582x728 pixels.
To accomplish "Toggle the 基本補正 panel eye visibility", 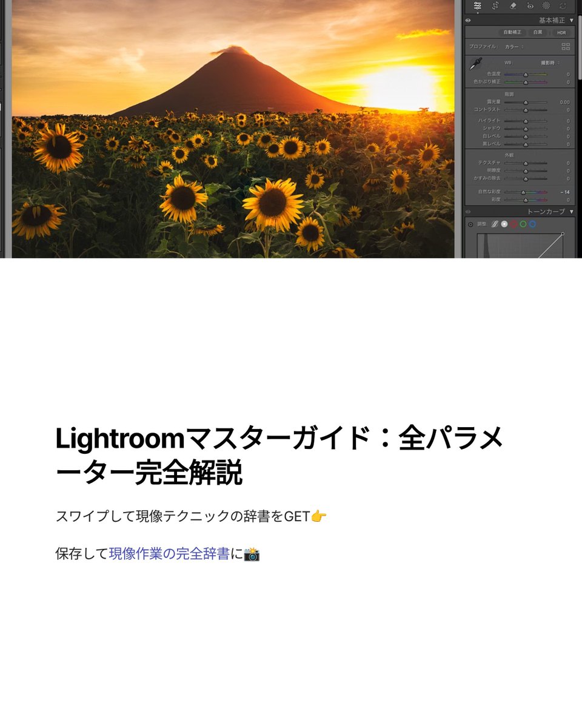I will tap(468, 21).
